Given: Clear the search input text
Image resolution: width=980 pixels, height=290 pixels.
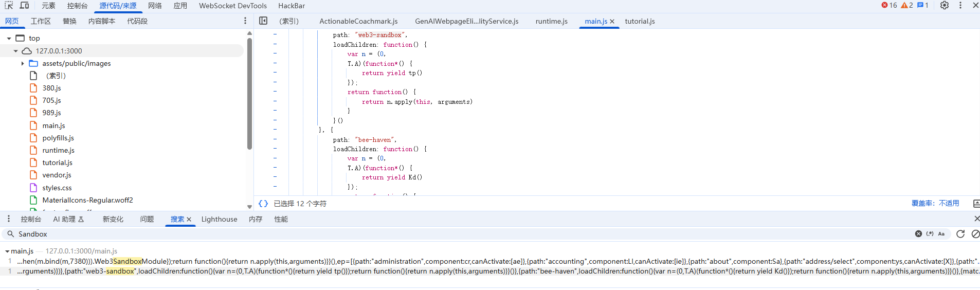Looking at the screenshot, I should [x=918, y=233].
